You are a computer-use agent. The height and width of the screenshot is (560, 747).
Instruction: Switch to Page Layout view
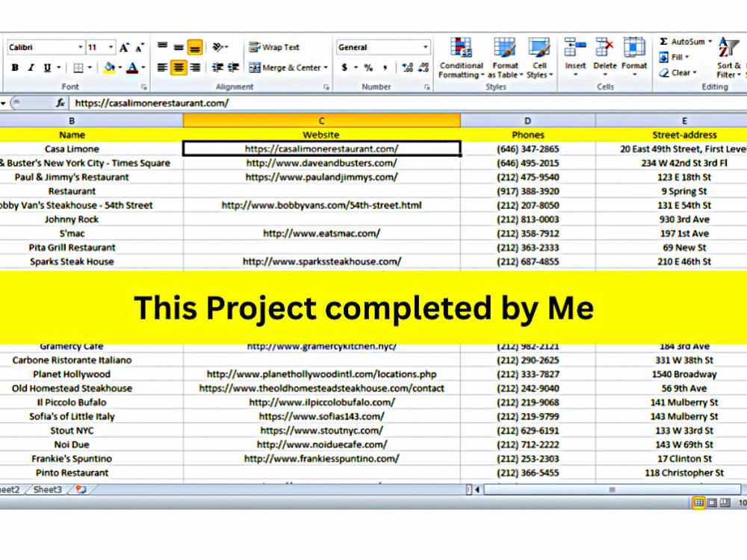point(712,503)
